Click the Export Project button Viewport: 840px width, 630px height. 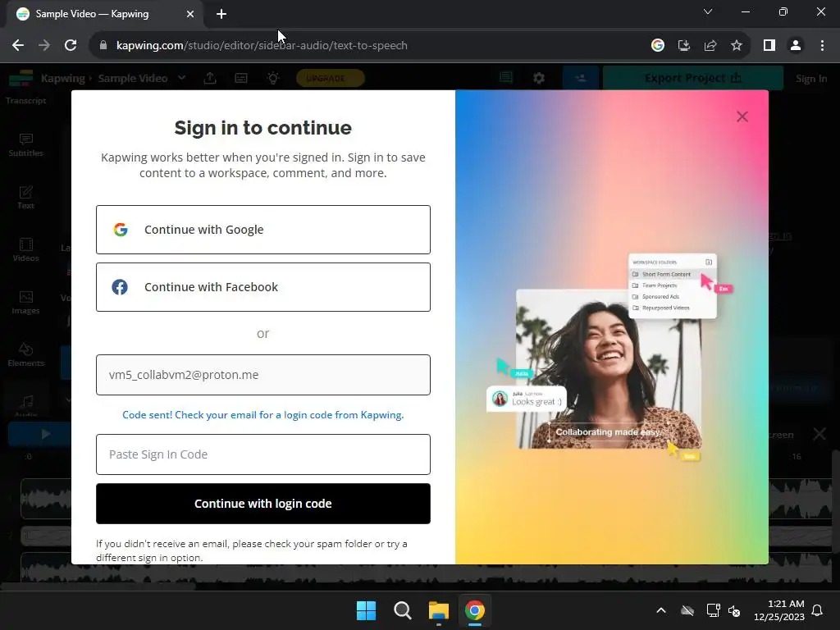(x=692, y=78)
